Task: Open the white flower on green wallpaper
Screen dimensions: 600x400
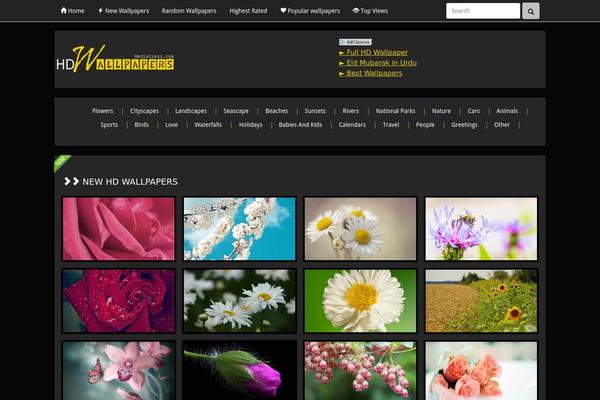Action: point(360,301)
